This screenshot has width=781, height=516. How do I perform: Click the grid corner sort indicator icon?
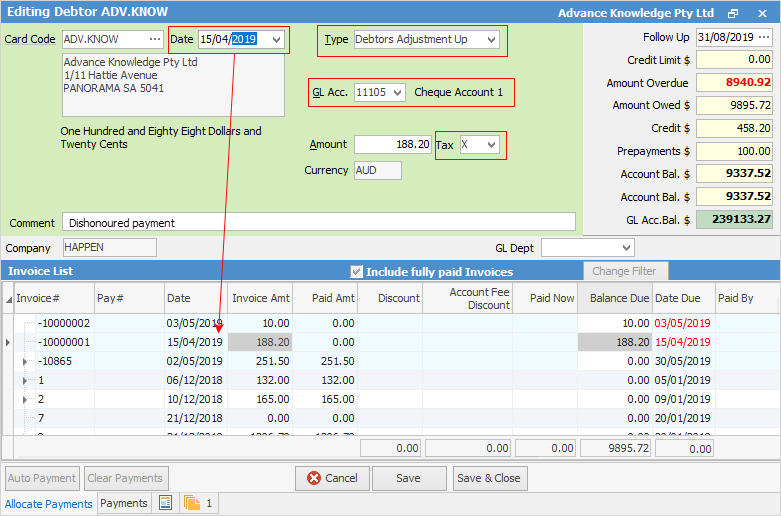tap(9, 298)
